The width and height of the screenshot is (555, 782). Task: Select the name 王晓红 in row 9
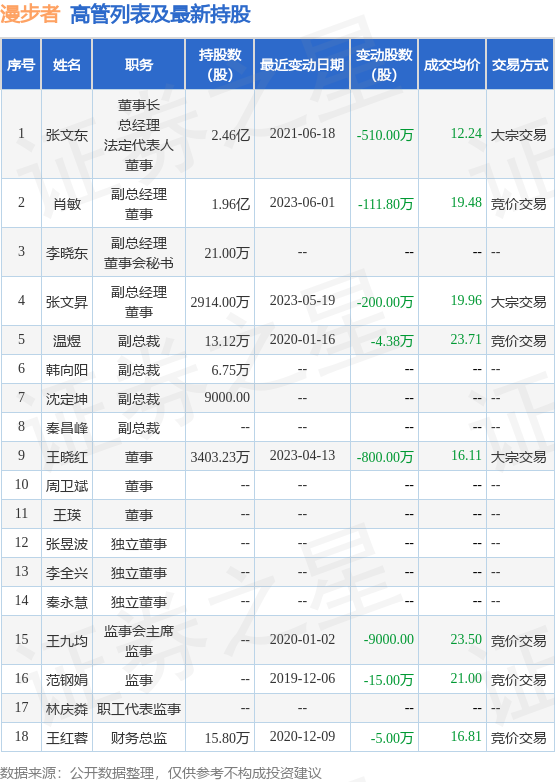67,456
